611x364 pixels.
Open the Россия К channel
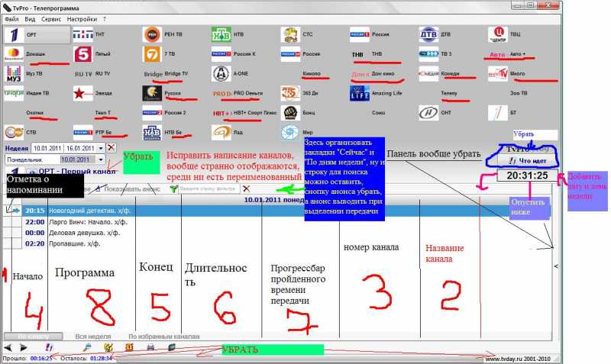click(234, 54)
